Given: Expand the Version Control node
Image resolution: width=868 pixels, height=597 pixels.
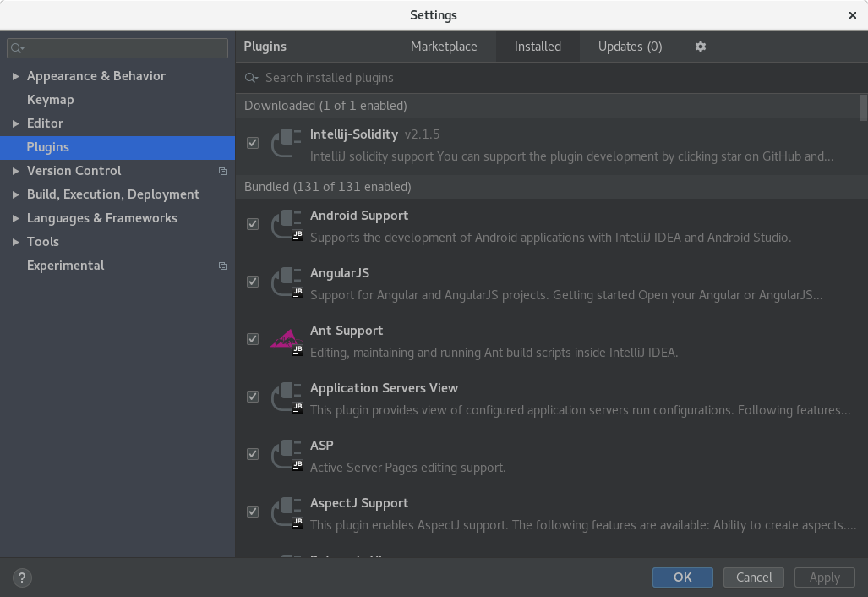Looking at the screenshot, I should 15,171.
